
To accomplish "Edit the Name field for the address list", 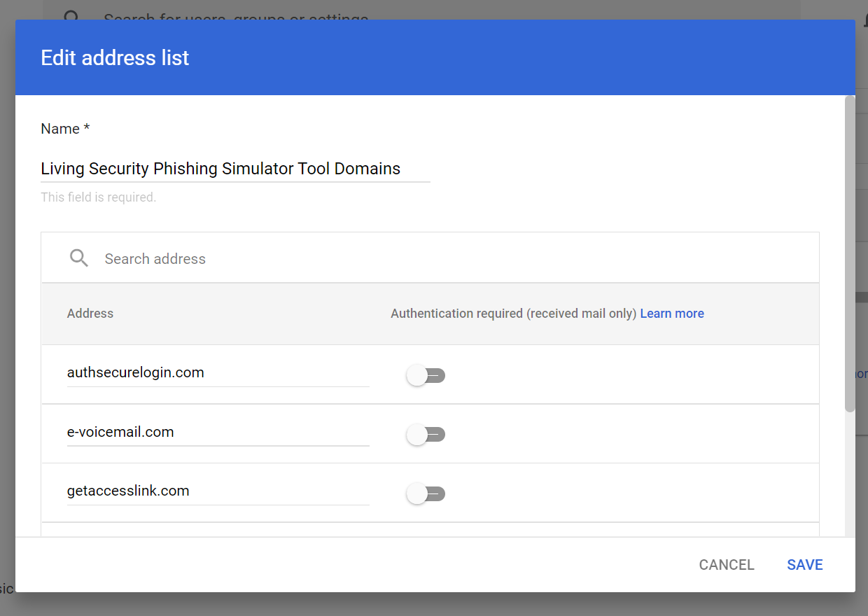I will point(235,169).
